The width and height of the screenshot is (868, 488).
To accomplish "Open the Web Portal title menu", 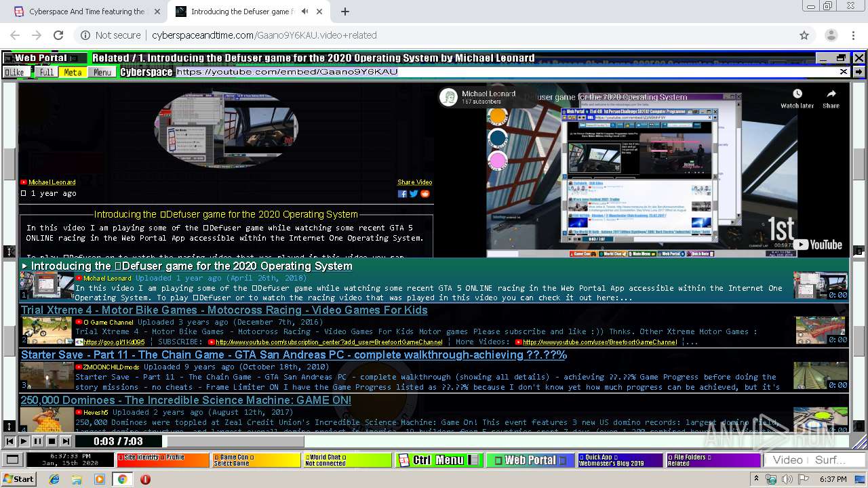I will 45,58.
